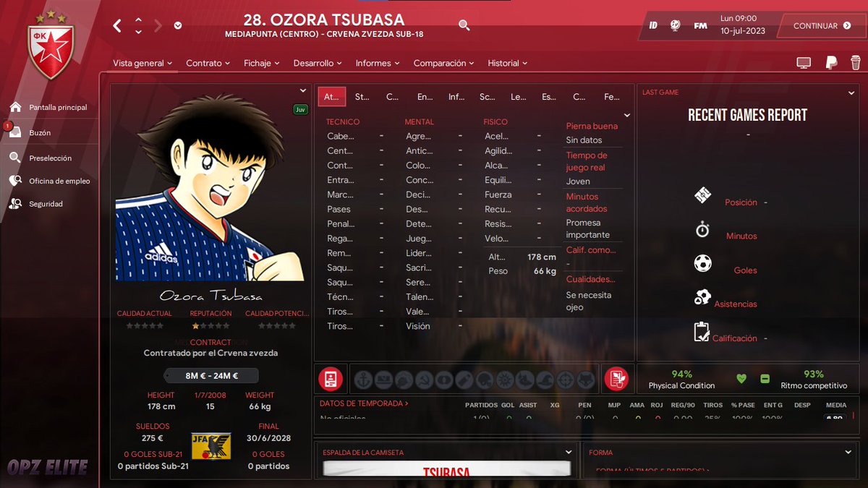The image size is (868, 488).
Task: Click the up stepper arrow in header
Action: (x=138, y=20)
